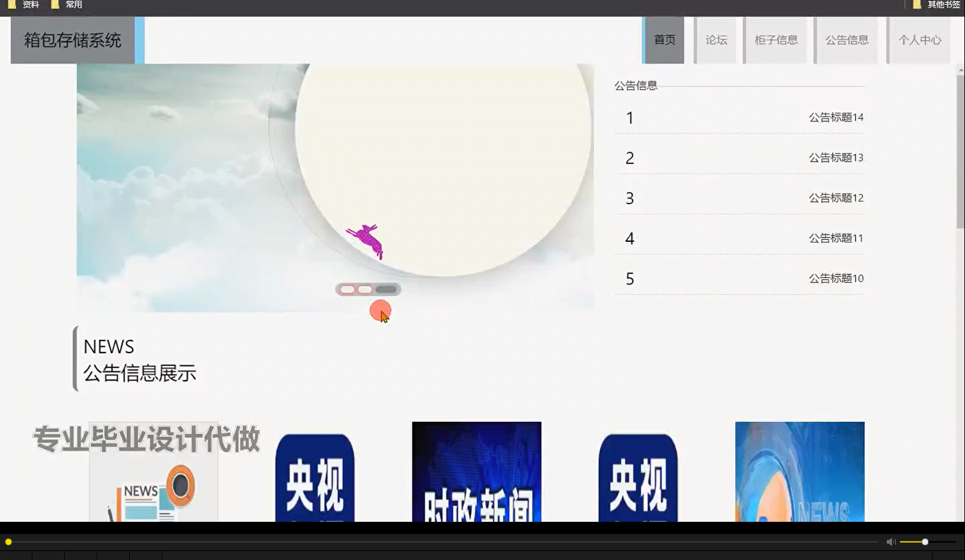965x560 pixels.
Task: Open announcement 公告标题10
Action: pos(835,278)
